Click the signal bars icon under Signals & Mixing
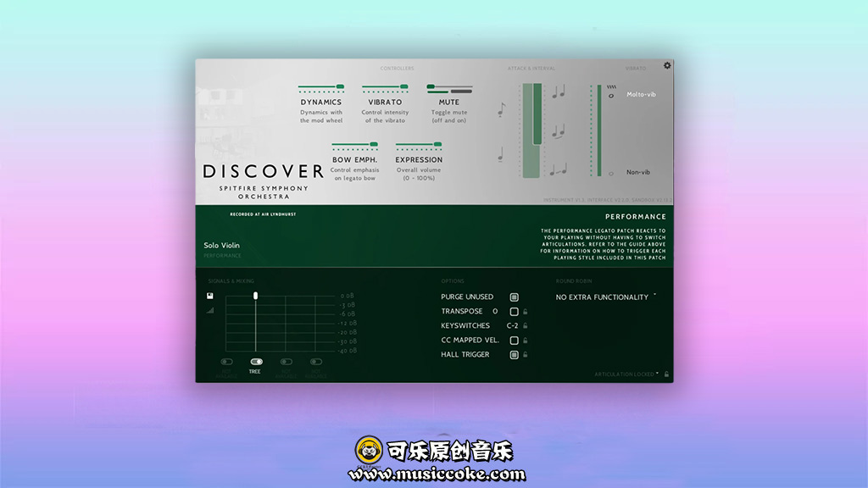The image size is (868, 488). click(x=210, y=310)
